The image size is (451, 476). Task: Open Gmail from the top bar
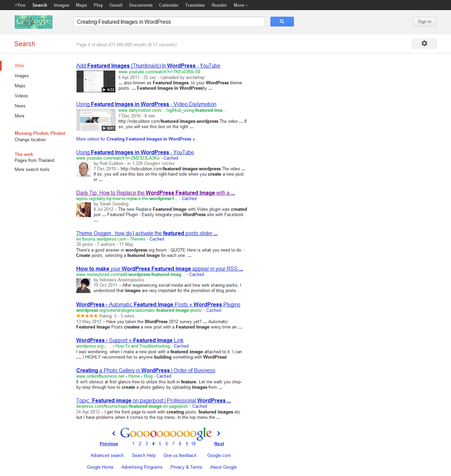click(x=116, y=5)
